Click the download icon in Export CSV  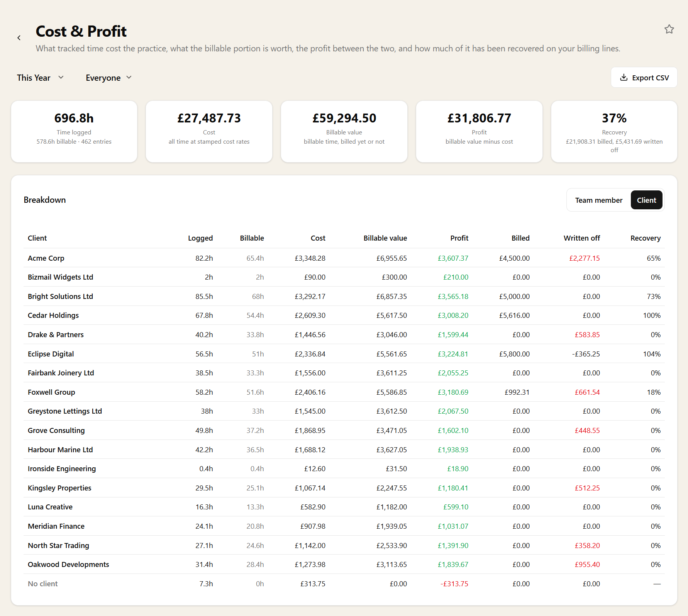coord(624,78)
